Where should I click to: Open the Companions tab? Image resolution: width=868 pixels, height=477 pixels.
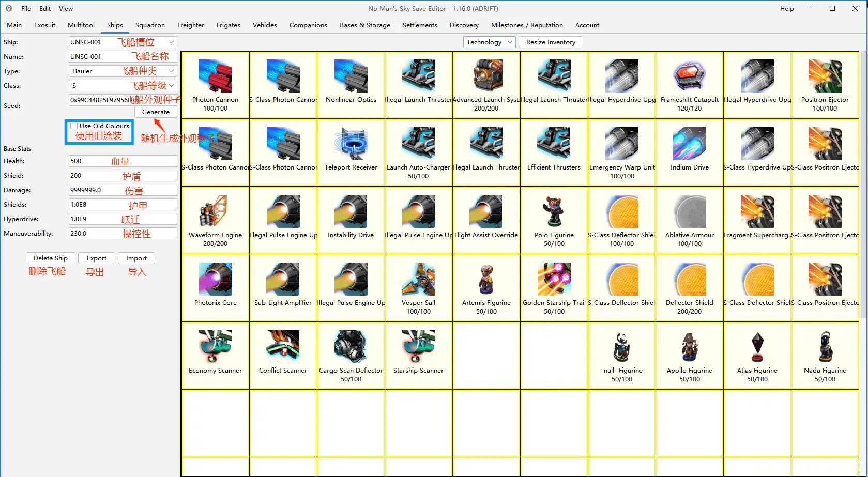click(308, 25)
